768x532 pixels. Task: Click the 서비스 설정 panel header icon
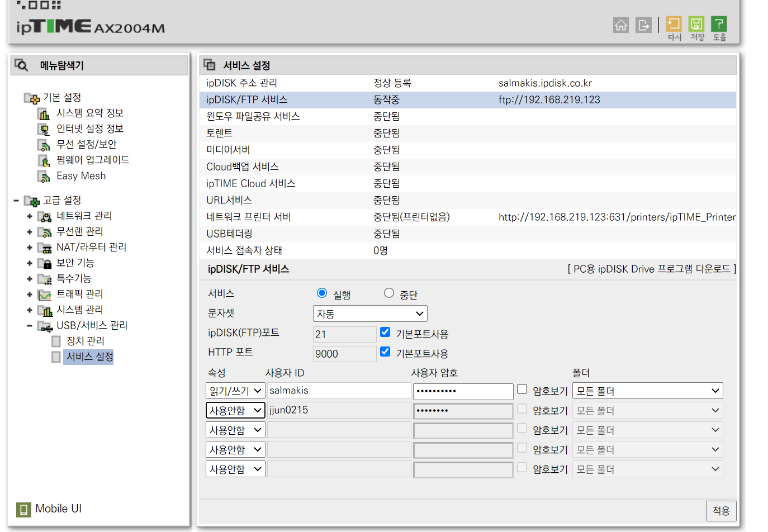click(x=210, y=65)
